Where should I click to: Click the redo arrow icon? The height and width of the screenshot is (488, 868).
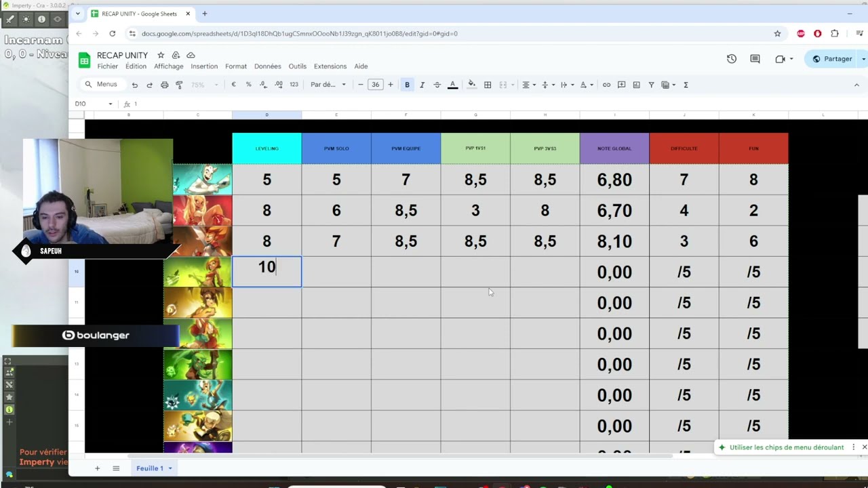[149, 85]
